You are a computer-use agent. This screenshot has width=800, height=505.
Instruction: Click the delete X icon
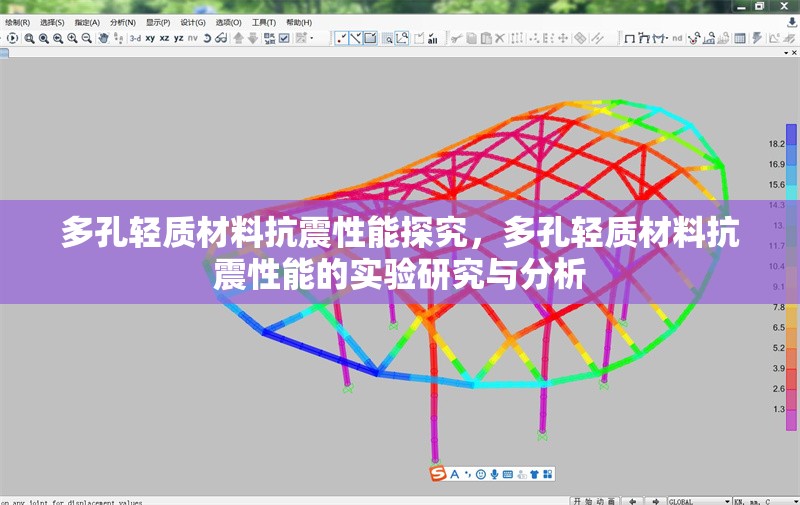pos(500,38)
